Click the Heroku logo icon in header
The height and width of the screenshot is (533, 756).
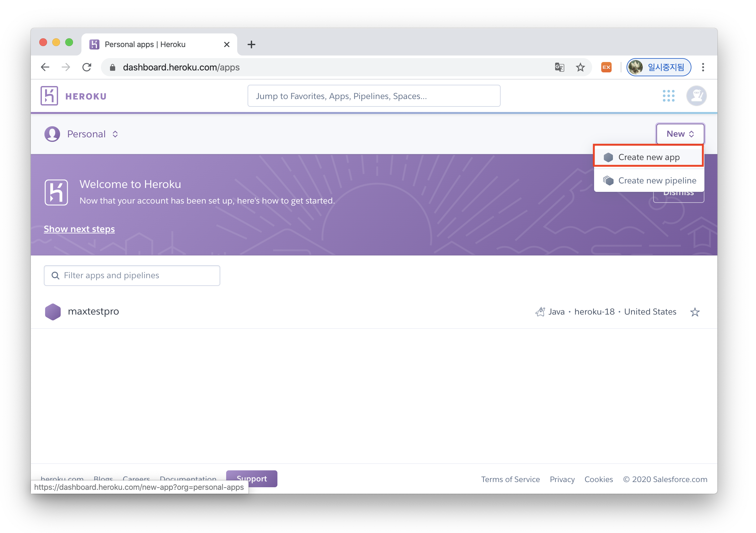point(49,96)
